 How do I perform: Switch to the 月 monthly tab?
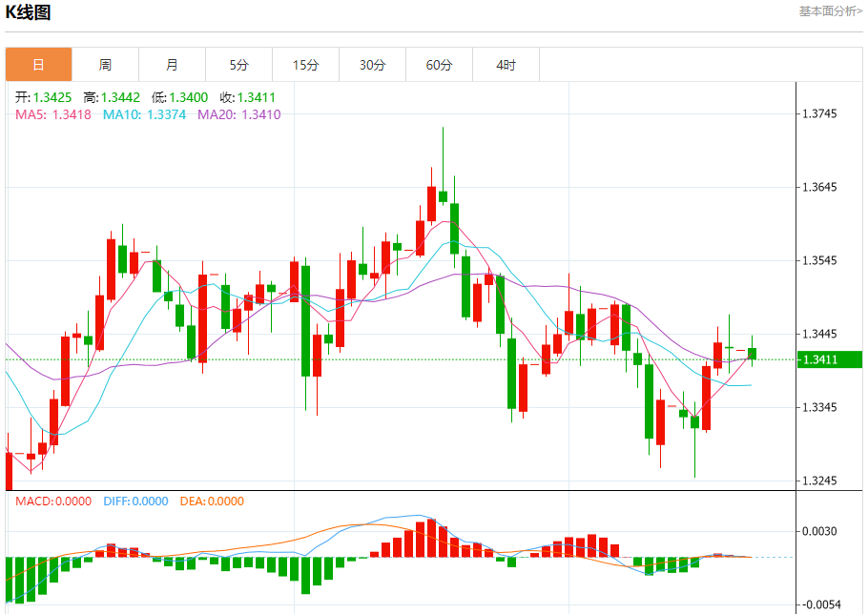pyautogui.click(x=172, y=65)
